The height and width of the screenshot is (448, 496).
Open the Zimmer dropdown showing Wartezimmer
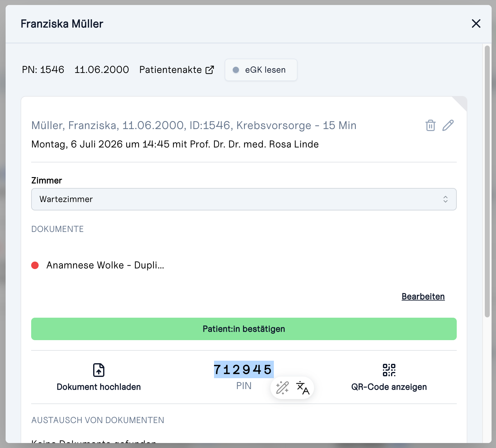point(244,199)
